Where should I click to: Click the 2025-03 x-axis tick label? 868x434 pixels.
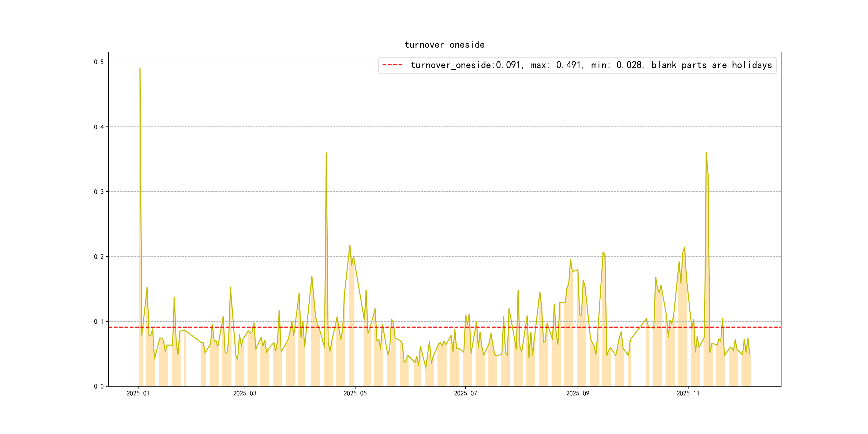245,393
